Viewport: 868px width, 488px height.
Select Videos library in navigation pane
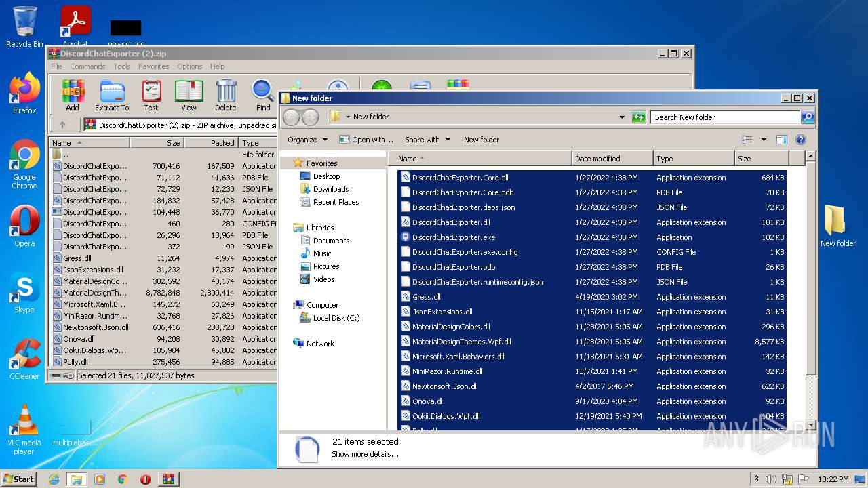point(323,279)
